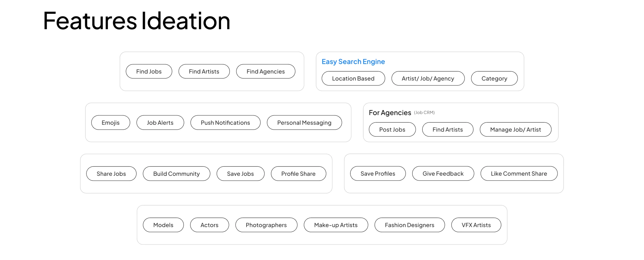Select the Build Community pill
This screenshot has height=260, width=644.
(x=176, y=174)
